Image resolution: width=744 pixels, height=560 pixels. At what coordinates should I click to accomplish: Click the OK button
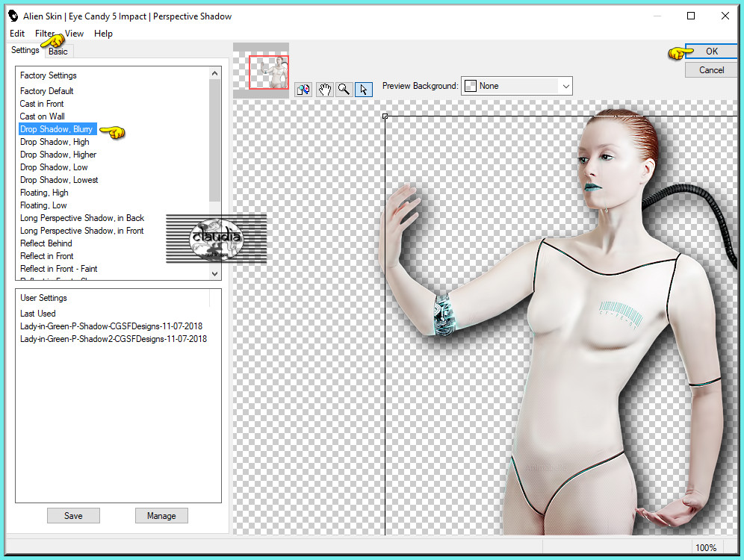coord(711,52)
